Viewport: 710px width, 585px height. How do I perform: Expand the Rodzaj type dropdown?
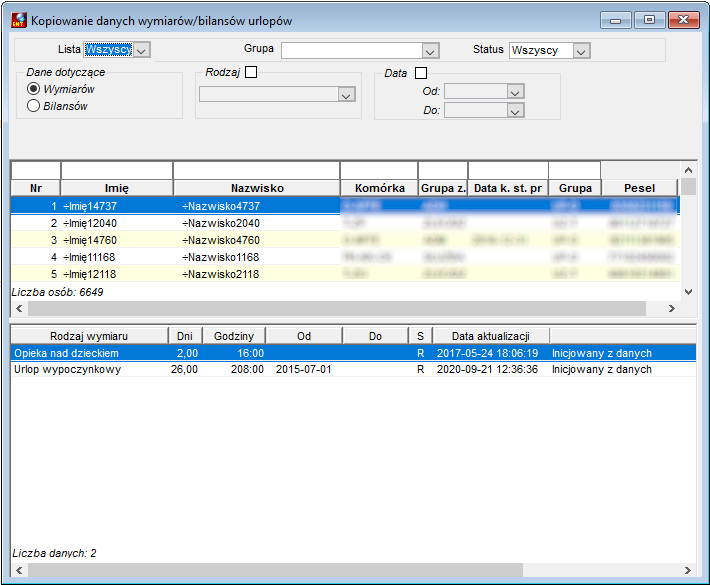346,95
